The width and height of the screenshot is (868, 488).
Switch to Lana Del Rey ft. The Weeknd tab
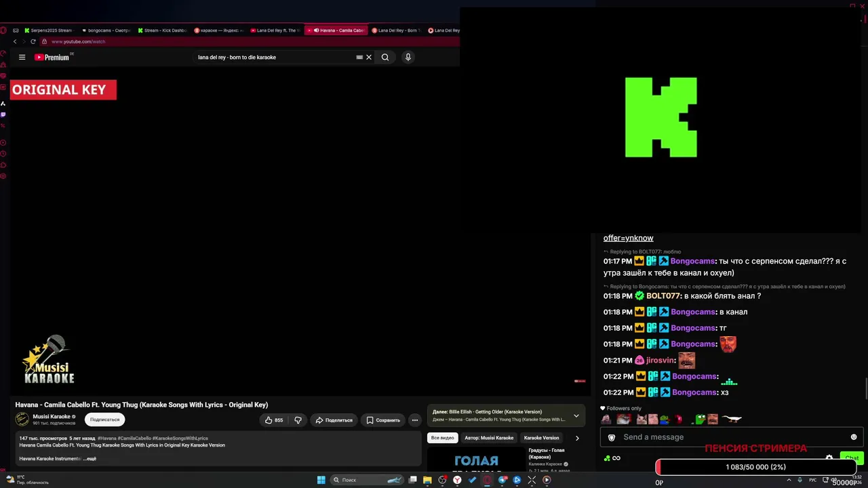point(275,30)
